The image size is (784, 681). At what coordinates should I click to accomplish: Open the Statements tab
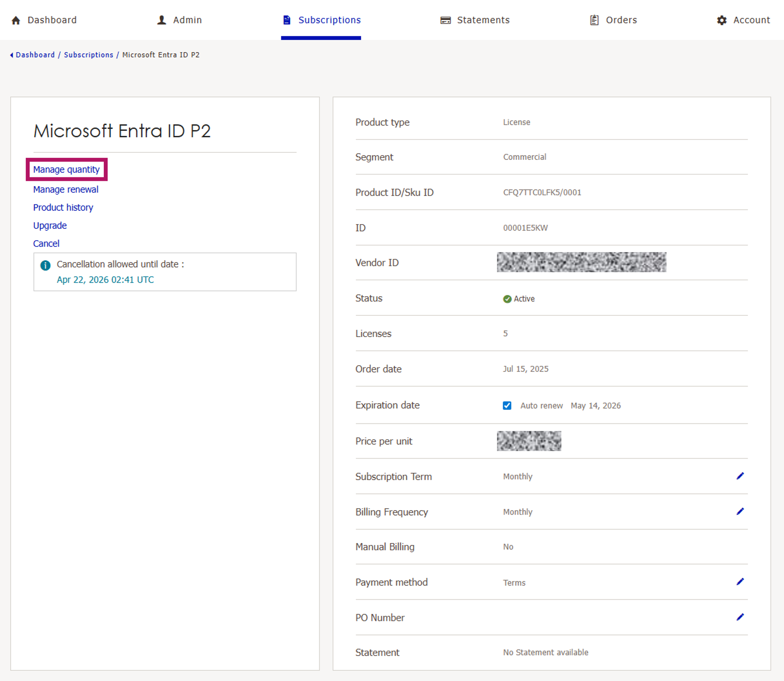[x=483, y=20]
